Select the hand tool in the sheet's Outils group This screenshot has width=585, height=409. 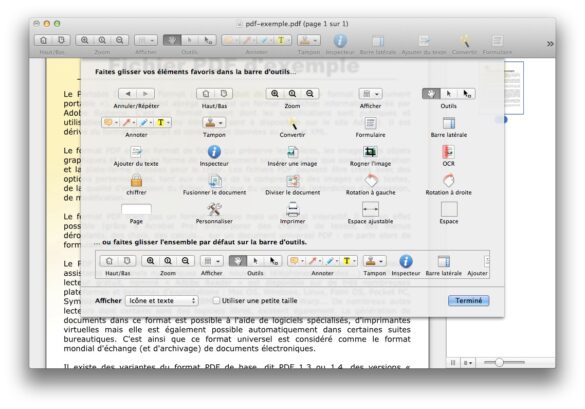(431, 94)
